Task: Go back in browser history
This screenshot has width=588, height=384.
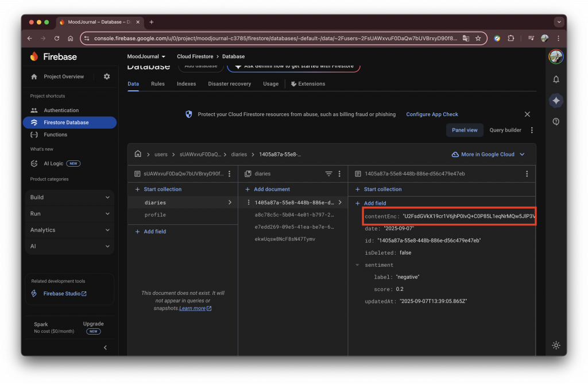Action: tap(30, 39)
